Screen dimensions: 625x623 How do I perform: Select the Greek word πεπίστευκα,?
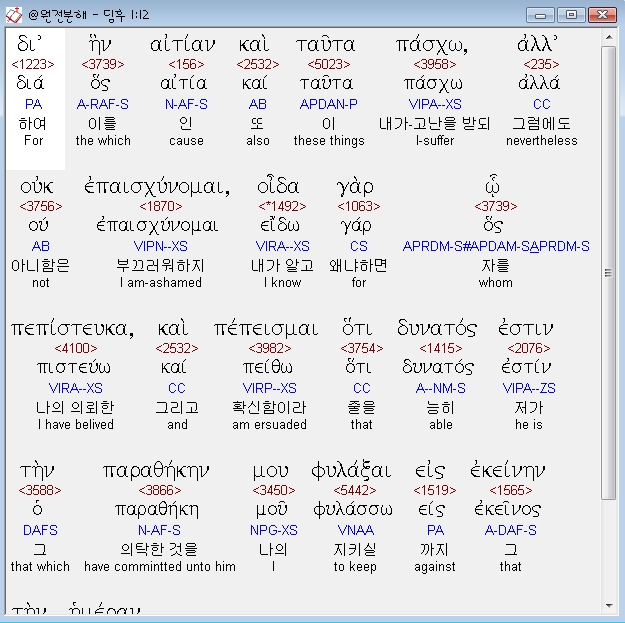tap(73, 329)
